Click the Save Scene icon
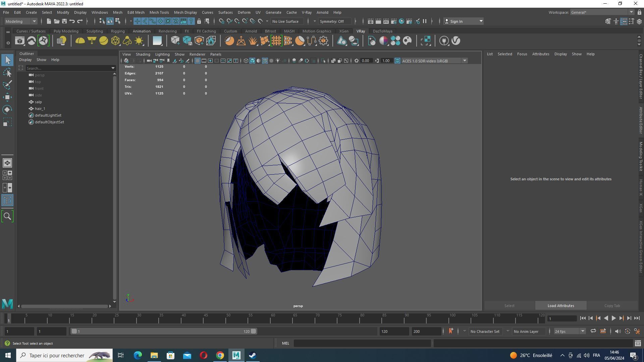 [x=64, y=21]
